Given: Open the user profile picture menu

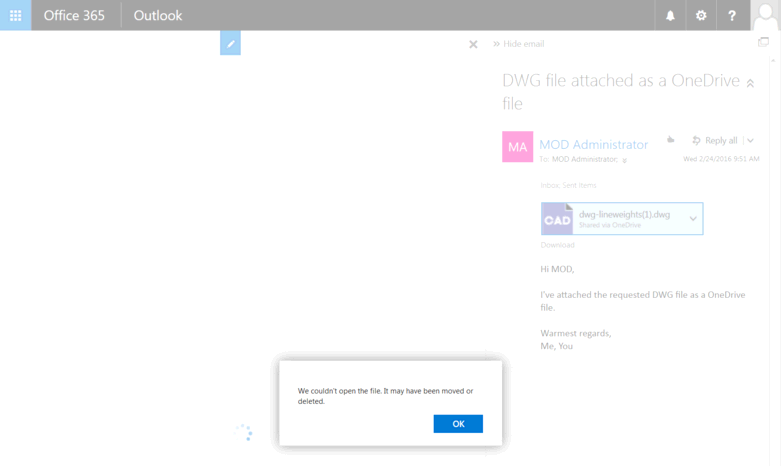Looking at the screenshot, I should (x=765, y=15).
